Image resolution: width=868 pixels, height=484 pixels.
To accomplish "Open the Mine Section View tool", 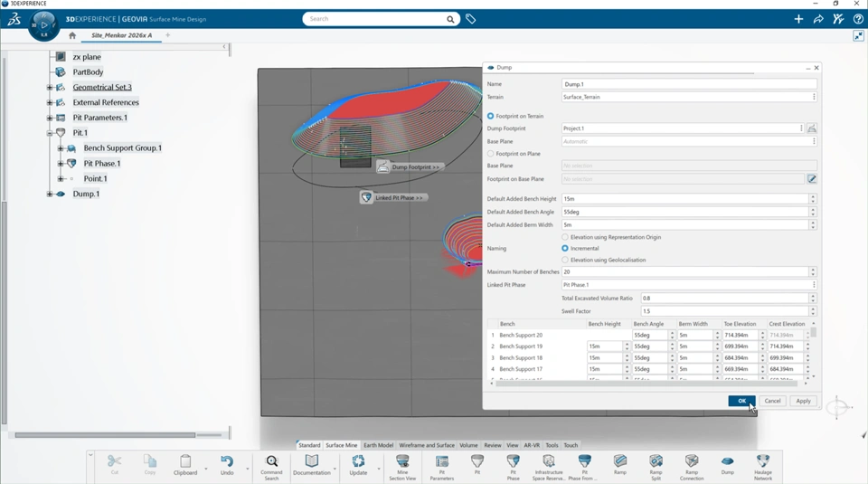I will coord(402,467).
